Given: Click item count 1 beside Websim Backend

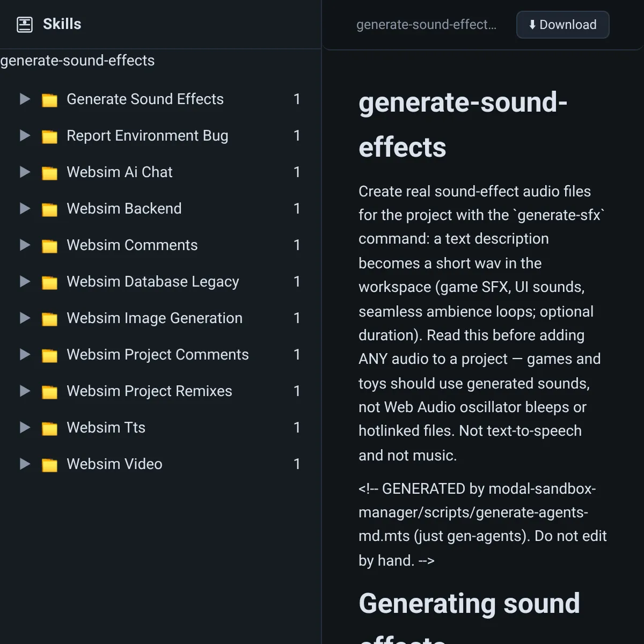Looking at the screenshot, I should (297, 209).
